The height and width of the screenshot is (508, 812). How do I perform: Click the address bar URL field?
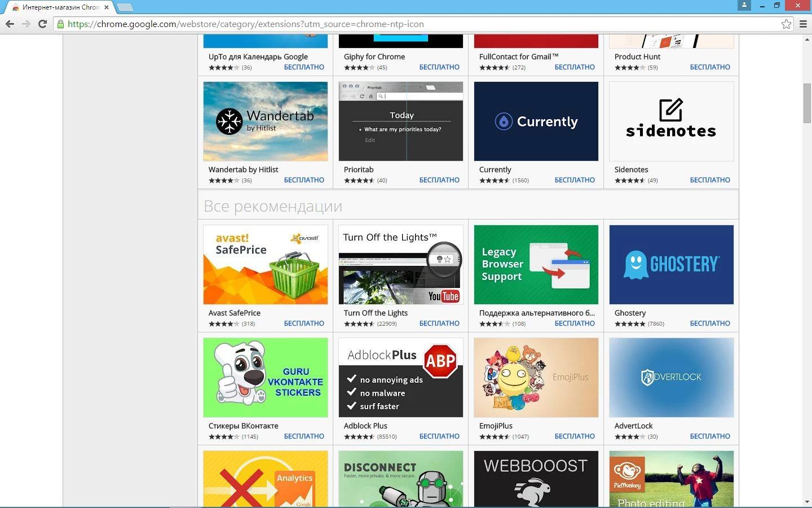pyautogui.click(x=423, y=24)
